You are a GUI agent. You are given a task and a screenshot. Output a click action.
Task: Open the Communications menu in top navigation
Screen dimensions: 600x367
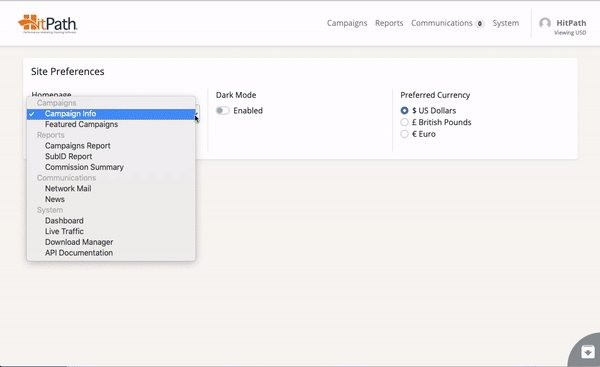tap(442, 23)
